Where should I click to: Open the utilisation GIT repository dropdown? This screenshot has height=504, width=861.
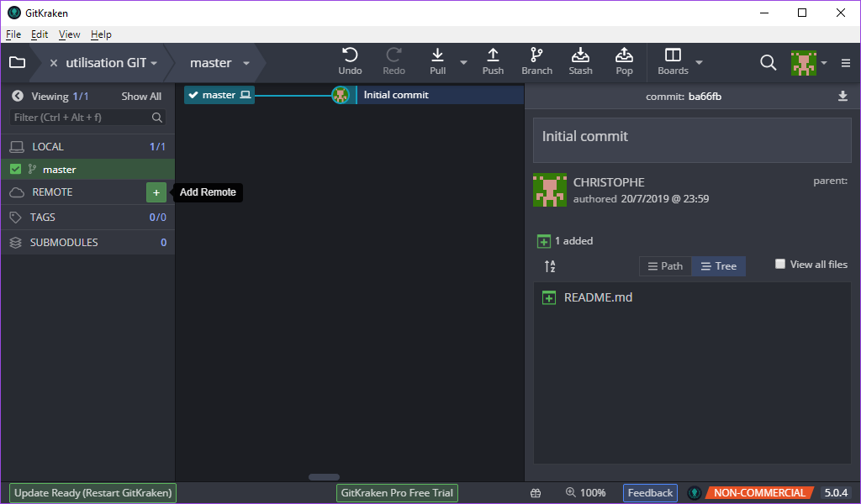[154, 63]
